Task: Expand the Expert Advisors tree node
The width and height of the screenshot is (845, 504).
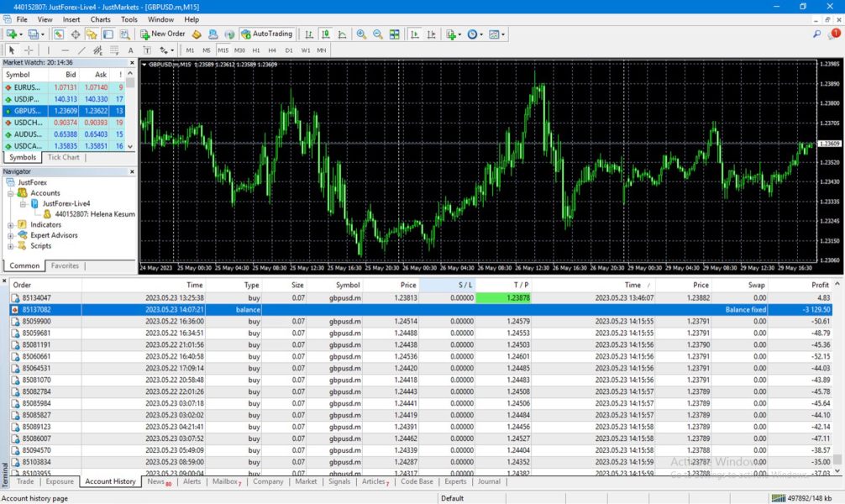Action: click(11, 235)
